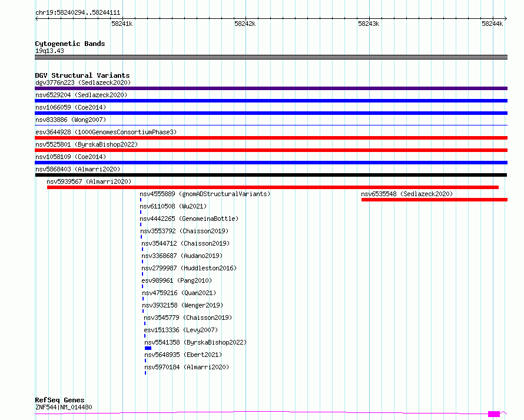Select the 19q13.43 band label
Screen dimensions: 524x420
[x=49, y=51]
